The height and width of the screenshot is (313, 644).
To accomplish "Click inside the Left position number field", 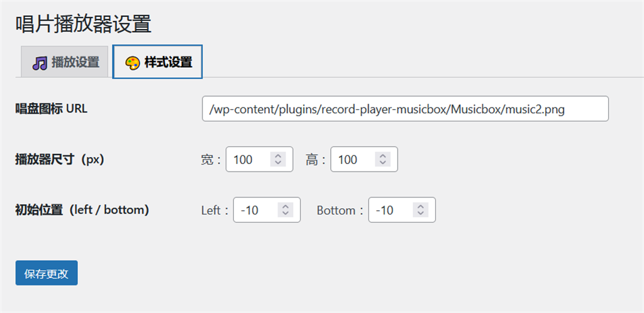I will pos(256,211).
